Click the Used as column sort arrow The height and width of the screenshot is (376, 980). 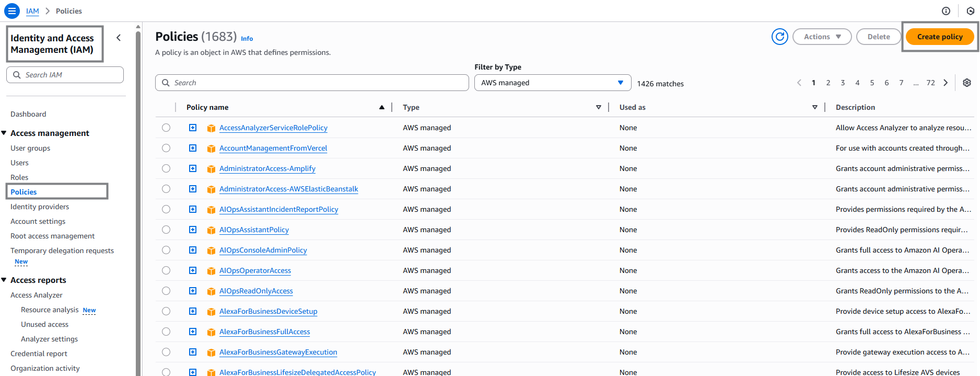tap(815, 107)
